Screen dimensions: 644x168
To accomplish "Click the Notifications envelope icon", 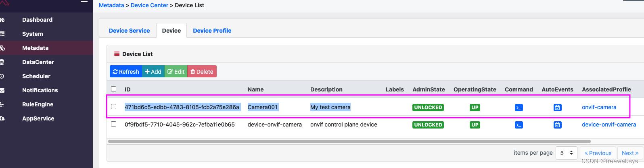I will click(2, 90).
